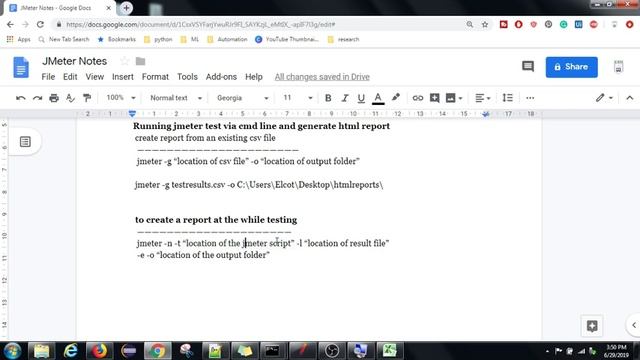
Task: Open the highlight color tool
Action: coord(395,98)
